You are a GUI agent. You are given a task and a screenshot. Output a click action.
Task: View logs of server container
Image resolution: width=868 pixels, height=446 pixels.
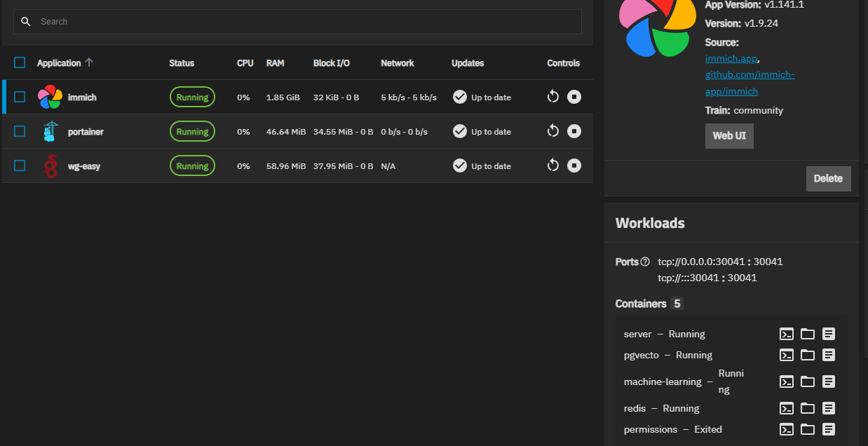(x=829, y=334)
